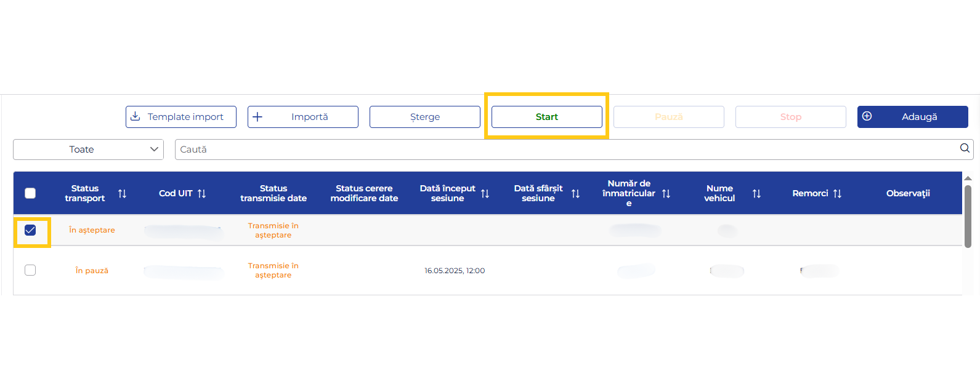Sort by Cod UIT column arrows
This screenshot has width=980, height=387.
click(201, 194)
